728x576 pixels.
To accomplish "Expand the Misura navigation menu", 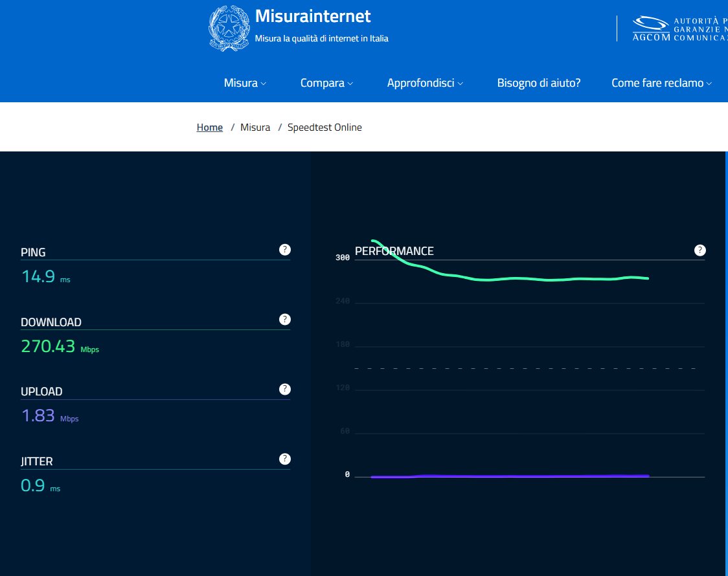I will coord(245,83).
